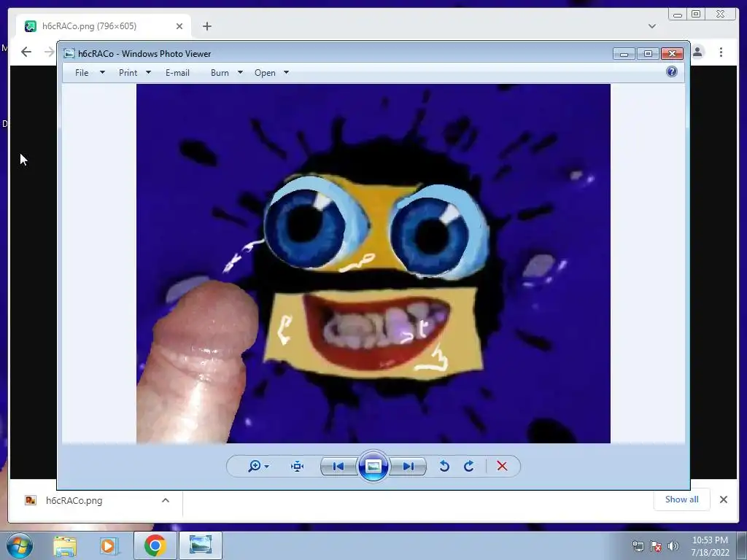
Task: Open the Action Center flag icon
Action: point(656,546)
